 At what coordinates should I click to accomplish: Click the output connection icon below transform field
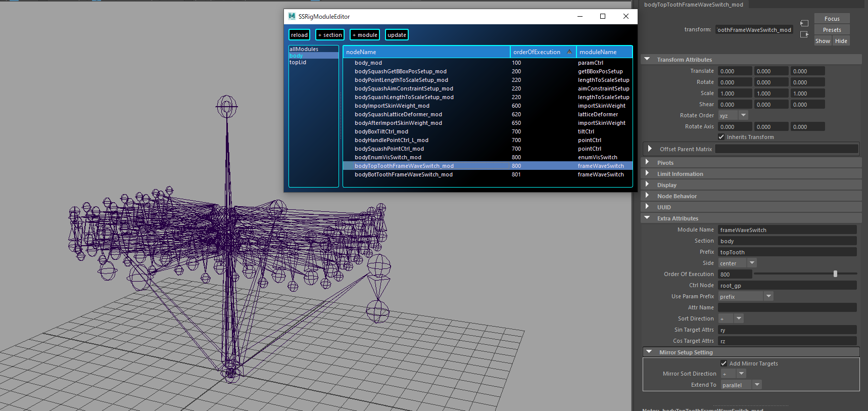point(804,34)
